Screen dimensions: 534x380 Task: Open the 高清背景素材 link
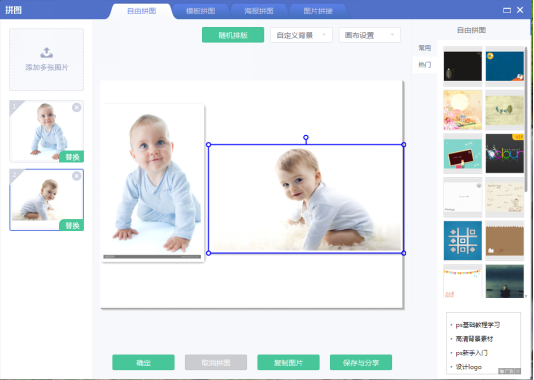474,339
